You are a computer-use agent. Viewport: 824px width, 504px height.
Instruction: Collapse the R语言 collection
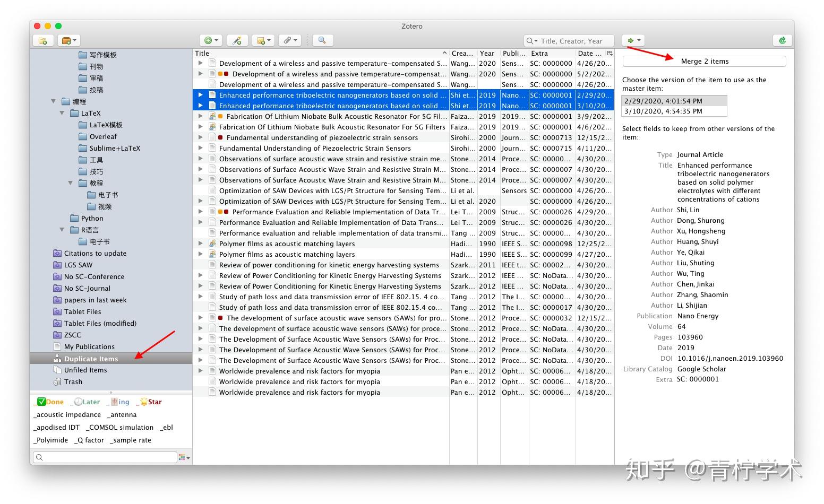pyautogui.click(x=62, y=230)
